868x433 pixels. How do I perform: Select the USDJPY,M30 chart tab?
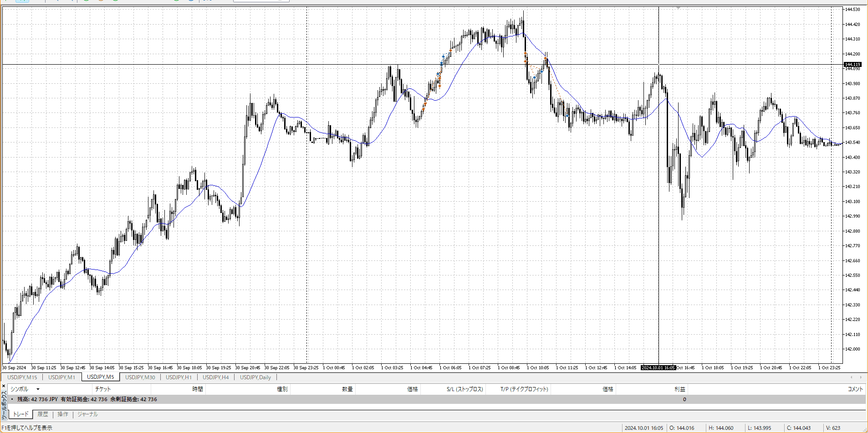click(140, 377)
